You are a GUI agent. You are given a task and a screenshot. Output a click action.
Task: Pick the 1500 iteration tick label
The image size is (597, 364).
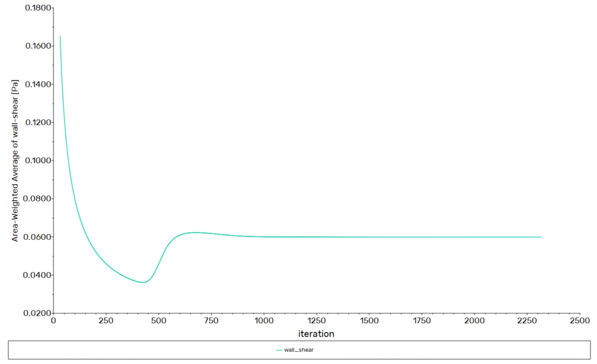pos(368,321)
